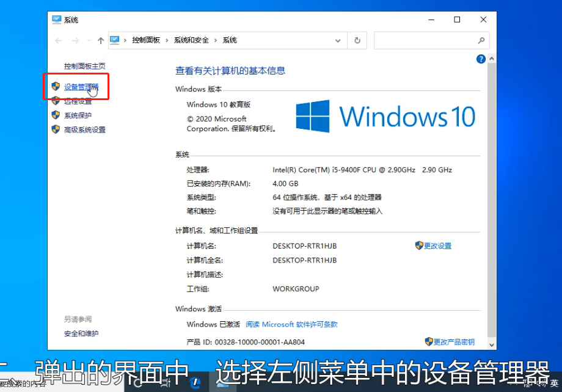The height and width of the screenshot is (392, 562).
Task: Minimize the 系统 window
Action: click(x=431, y=20)
